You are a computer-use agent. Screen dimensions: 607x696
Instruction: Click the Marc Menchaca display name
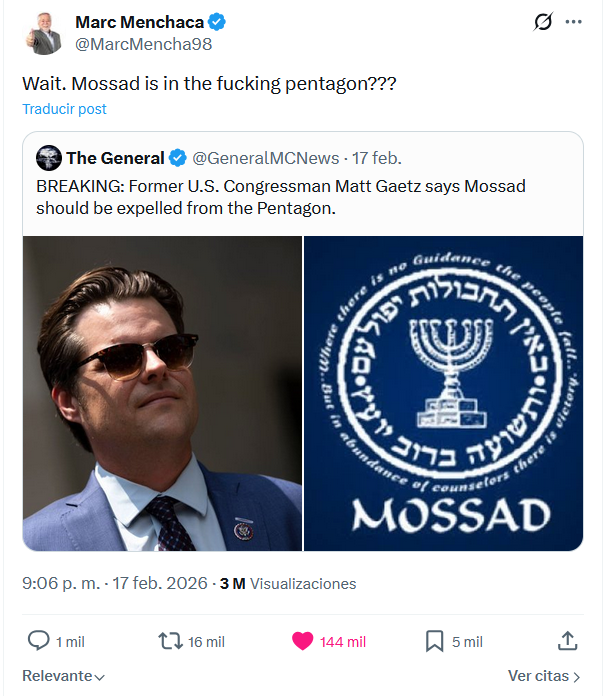139,22
